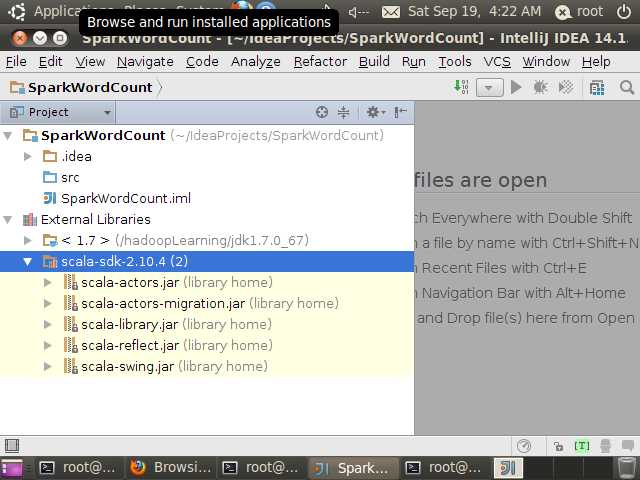The width and height of the screenshot is (640, 480).
Task: Expand the < 1.7 > JDK library node
Action: pos(27,240)
